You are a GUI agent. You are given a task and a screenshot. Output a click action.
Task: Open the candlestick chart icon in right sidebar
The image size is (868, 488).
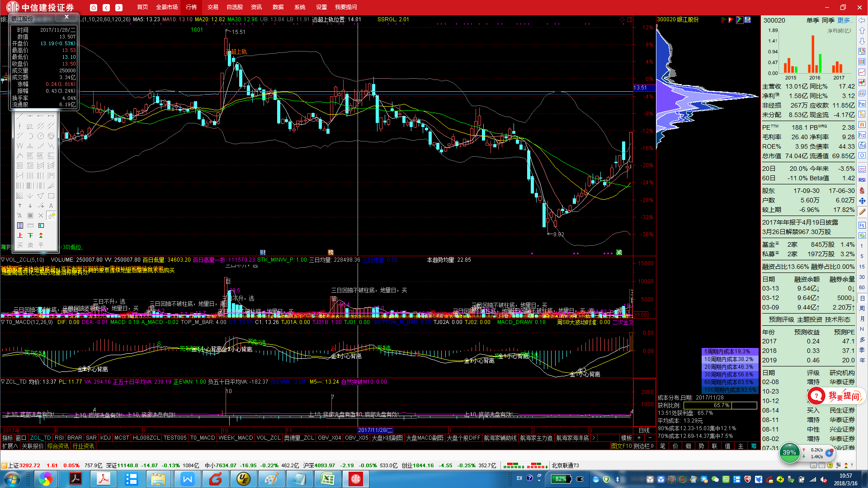pyautogui.click(x=862, y=83)
